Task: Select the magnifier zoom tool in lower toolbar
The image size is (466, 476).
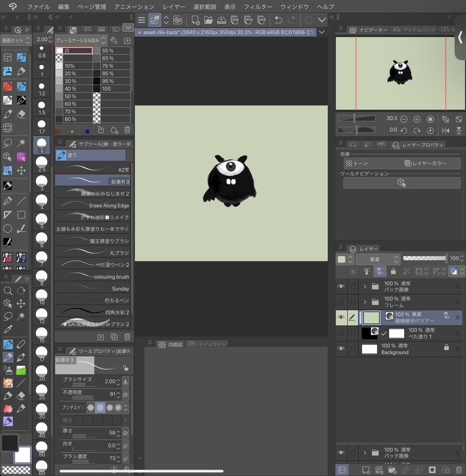Action: tap(8, 291)
